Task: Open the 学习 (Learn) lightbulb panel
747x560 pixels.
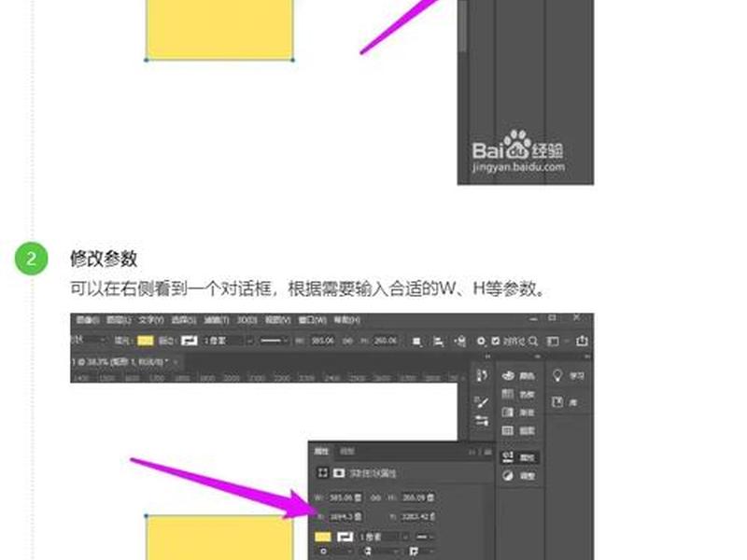Action: (x=568, y=376)
